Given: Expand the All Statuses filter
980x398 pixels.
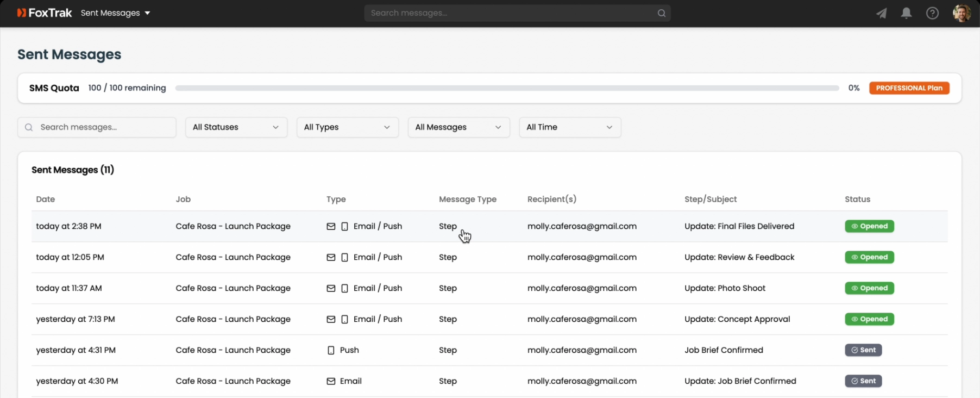Looking at the screenshot, I should tap(236, 127).
